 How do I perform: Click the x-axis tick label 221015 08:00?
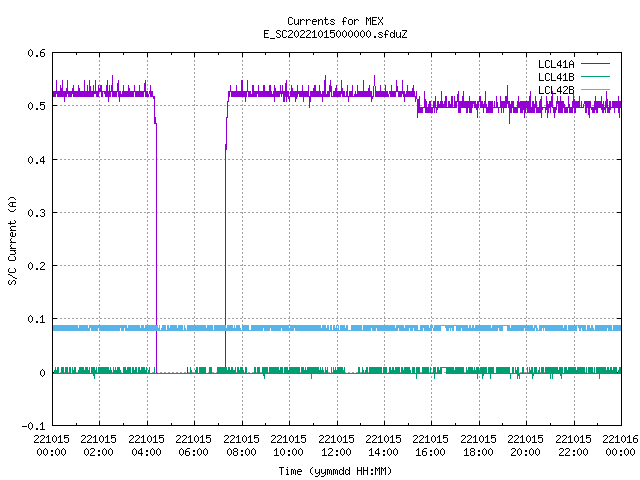pos(241,446)
